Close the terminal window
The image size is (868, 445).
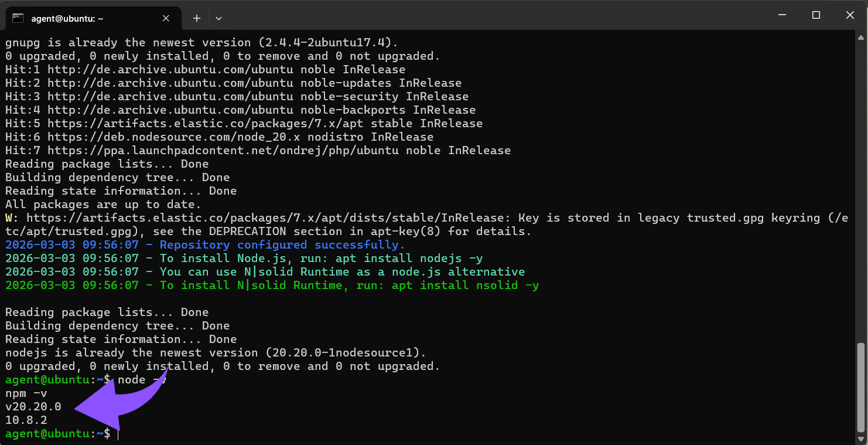tap(850, 15)
